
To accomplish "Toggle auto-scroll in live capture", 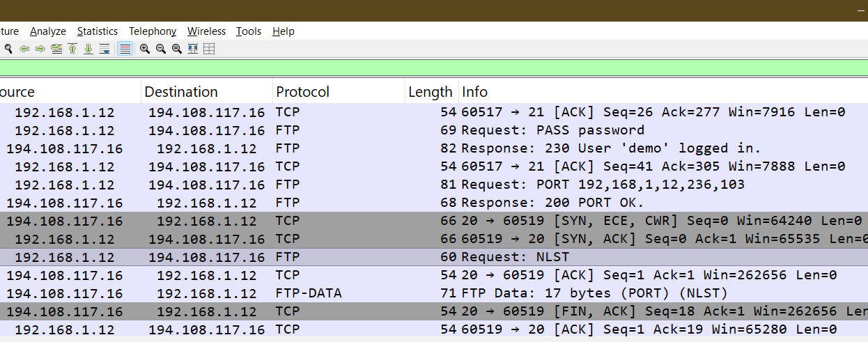I will pyautogui.click(x=104, y=49).
